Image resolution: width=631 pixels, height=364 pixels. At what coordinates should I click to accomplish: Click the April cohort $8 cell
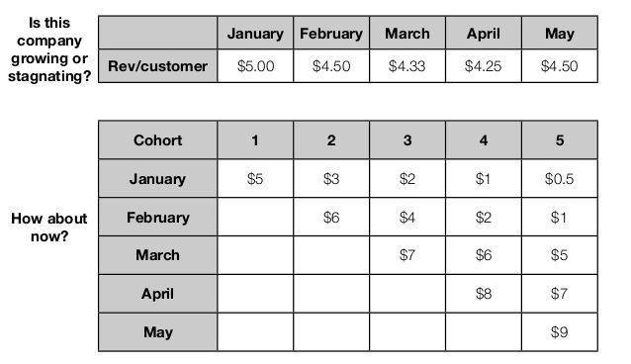tap(484, 294)
